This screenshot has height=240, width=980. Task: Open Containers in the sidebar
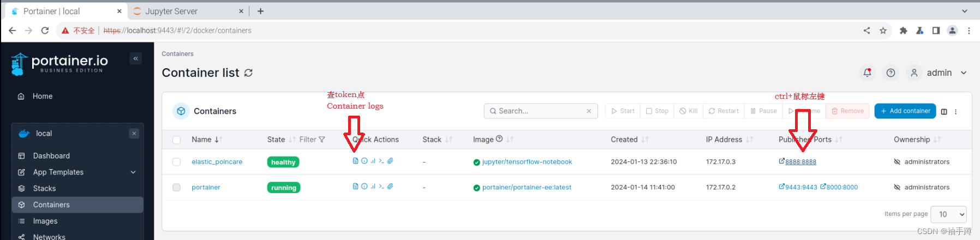click(77, 205)
